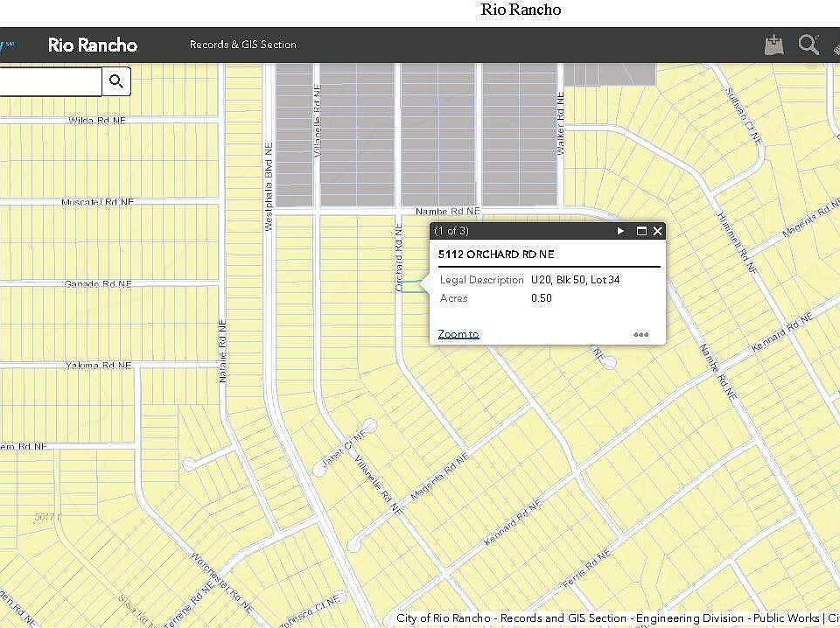Click the search magnifier button beside the address box

coord(115,83)
